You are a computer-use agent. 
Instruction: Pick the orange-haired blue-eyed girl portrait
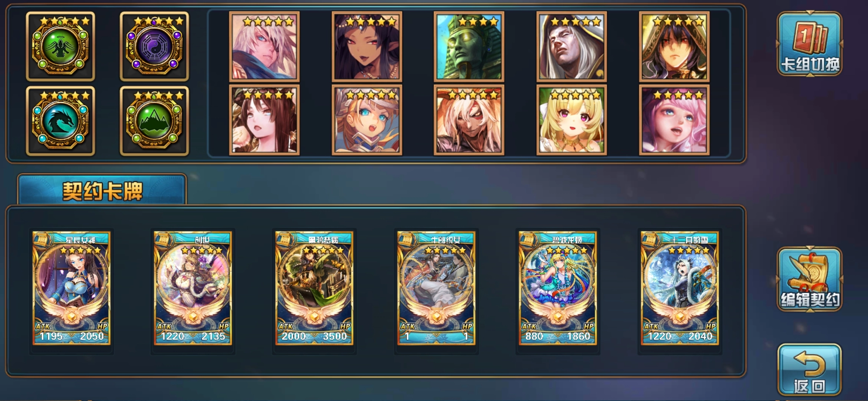[367, 120]
